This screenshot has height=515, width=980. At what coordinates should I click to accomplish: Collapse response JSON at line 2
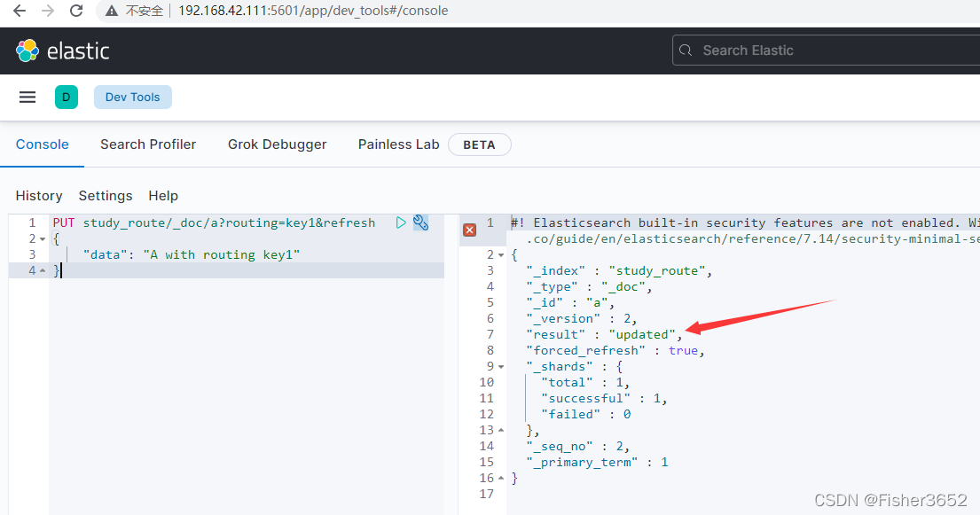(500, 255)
